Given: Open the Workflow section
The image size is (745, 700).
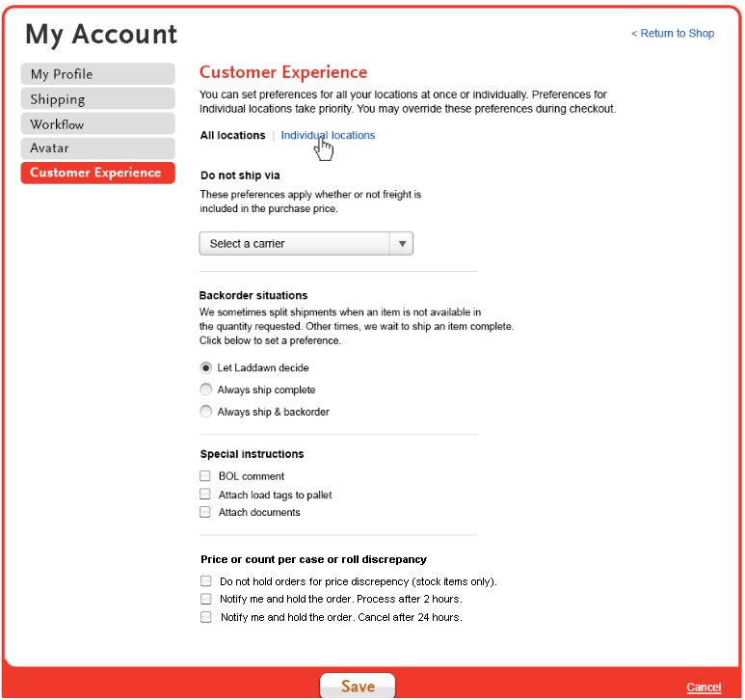Looking at the screenshot, I should pyautogui.click(x=98, y=124).
